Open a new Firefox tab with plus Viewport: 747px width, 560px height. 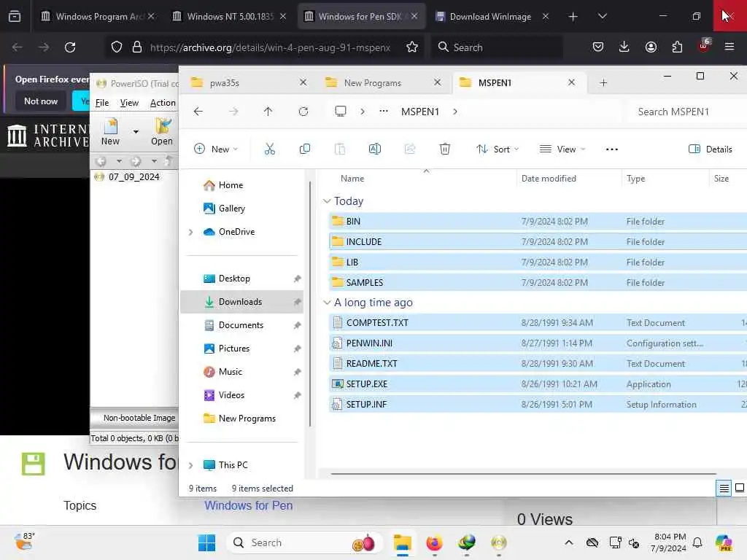[x=573, y=16]
